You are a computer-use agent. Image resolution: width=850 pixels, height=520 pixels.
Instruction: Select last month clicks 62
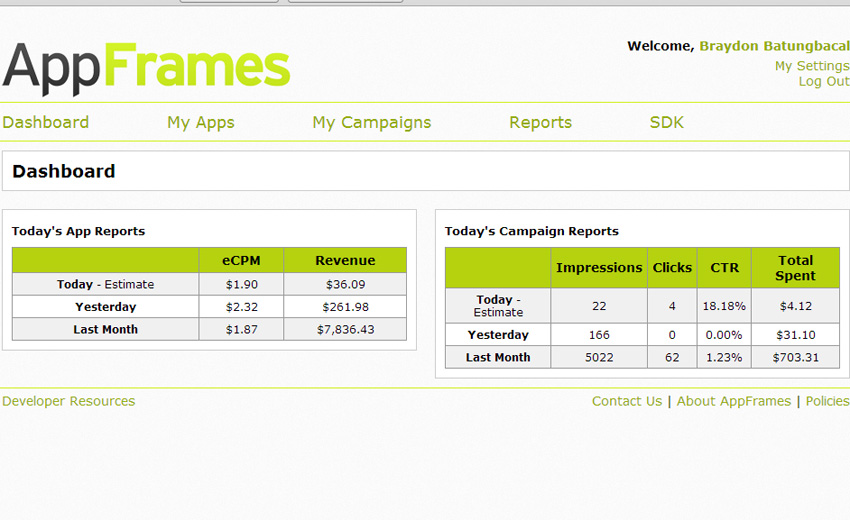click(x=672, y=358)
